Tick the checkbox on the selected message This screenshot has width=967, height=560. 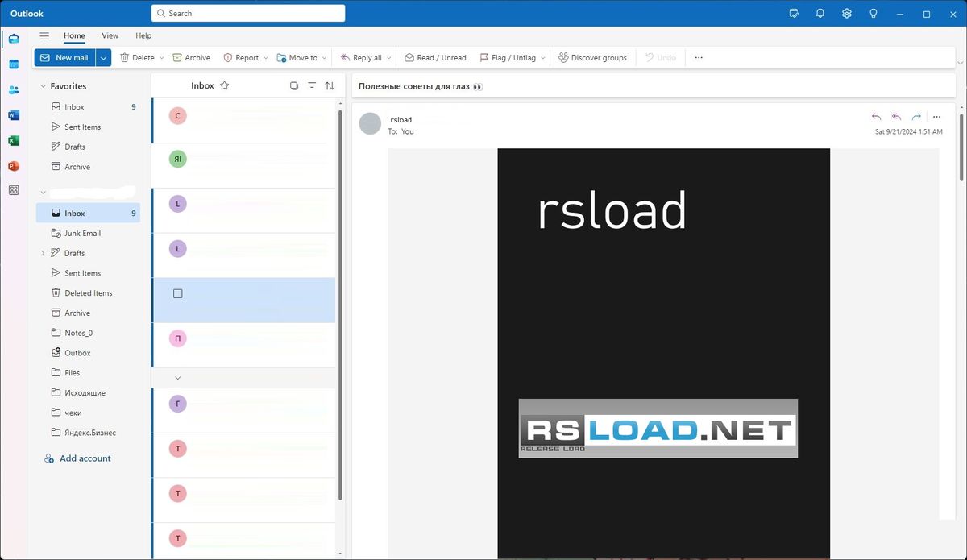[178, 293]
